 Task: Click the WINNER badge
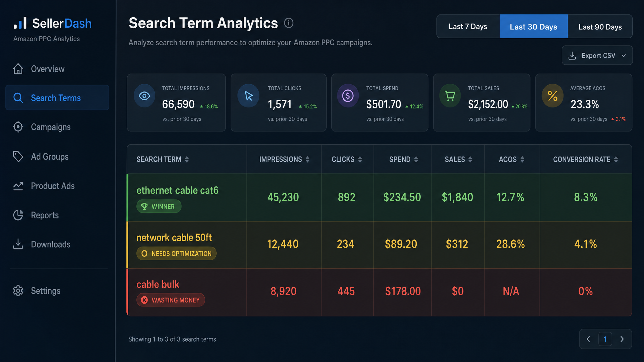tap(159, 206)
